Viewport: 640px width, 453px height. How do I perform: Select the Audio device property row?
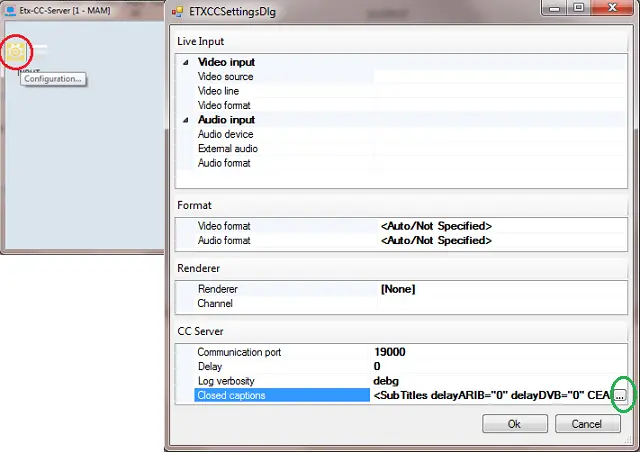pyautogui.click(x=225, y=134)
